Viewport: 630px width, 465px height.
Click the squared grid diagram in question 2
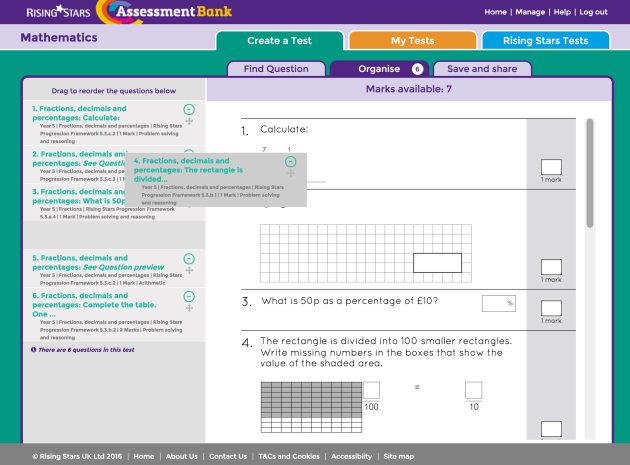coord(366,253)
